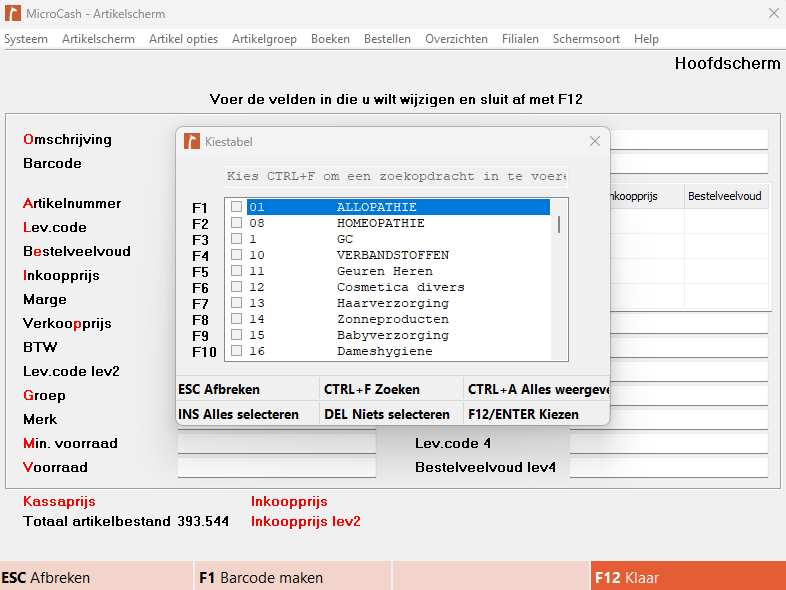Click DEL Niets selecteren button
The height and width of the screenshot is (590, 786).
click(391, 415)
